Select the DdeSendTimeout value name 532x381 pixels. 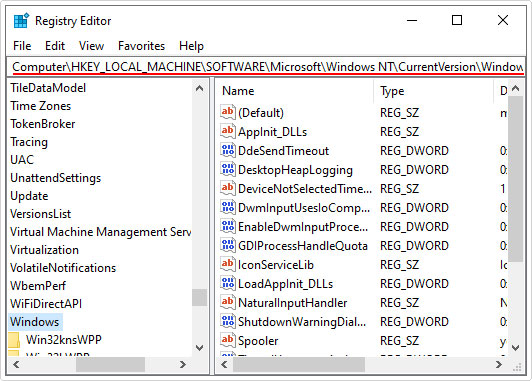coord(283,151)
